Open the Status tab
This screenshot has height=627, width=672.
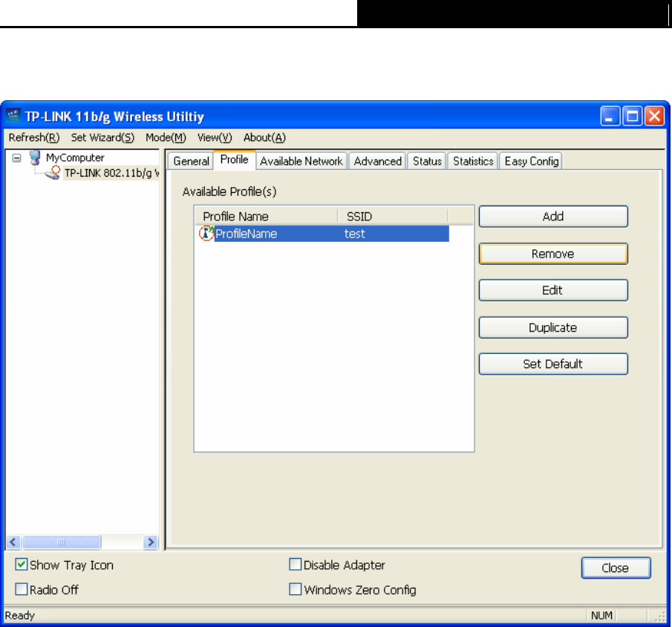427,161
